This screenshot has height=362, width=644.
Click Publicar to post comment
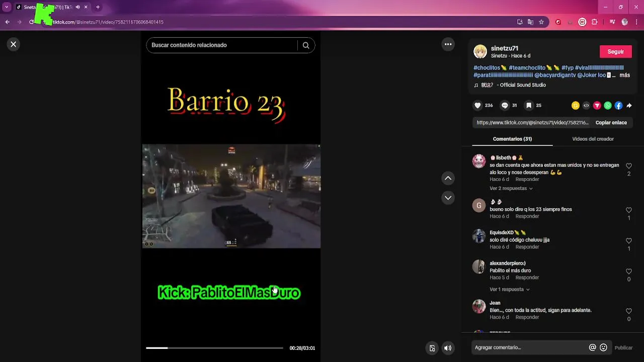point(623,347)
